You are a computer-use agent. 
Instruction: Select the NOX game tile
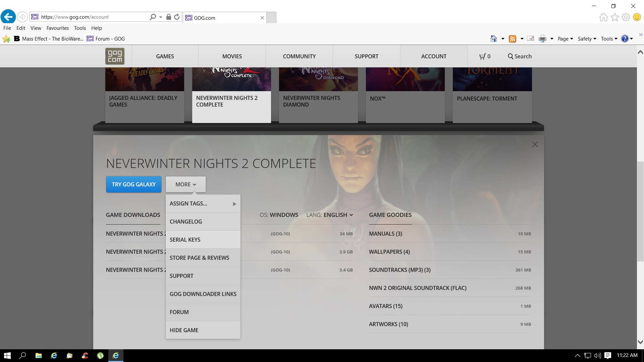pyautogui.click(x=405, y=95)
